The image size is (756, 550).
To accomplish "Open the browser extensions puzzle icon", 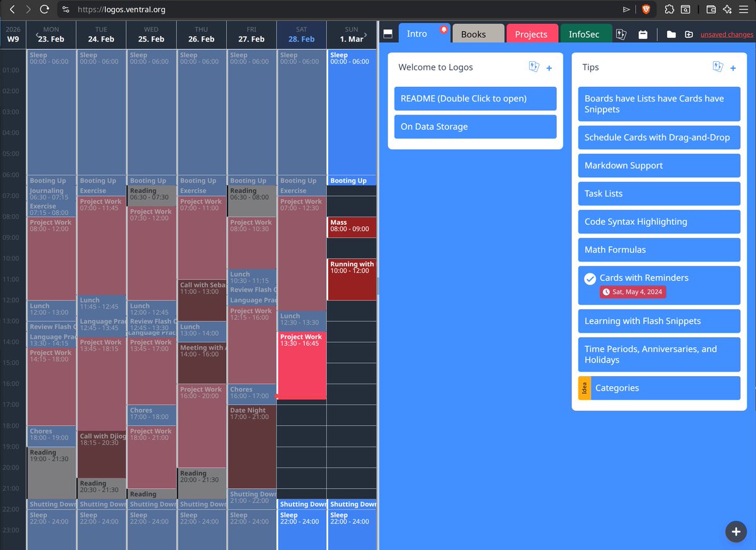I will click(x=669, y=9).
